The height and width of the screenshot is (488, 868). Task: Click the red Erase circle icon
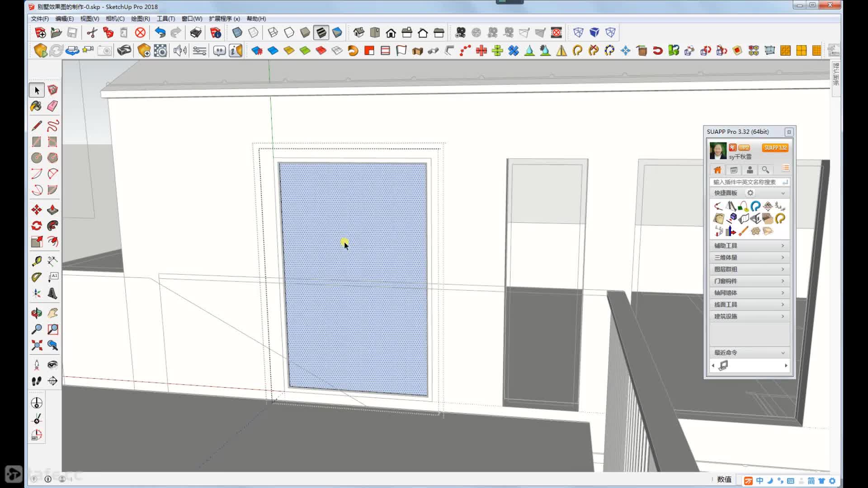(x=141, y=33)
